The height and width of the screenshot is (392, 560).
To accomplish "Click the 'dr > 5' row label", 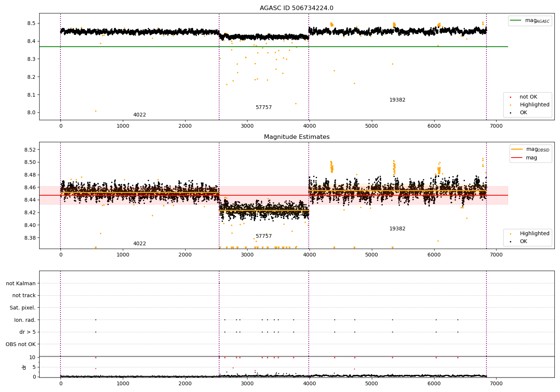I will (28, 332).
